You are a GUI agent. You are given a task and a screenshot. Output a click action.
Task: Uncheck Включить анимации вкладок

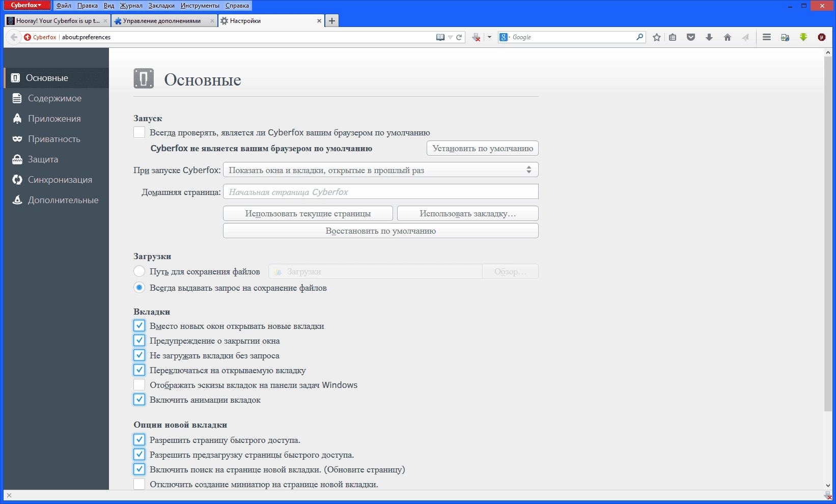click(x=139, y=400)
